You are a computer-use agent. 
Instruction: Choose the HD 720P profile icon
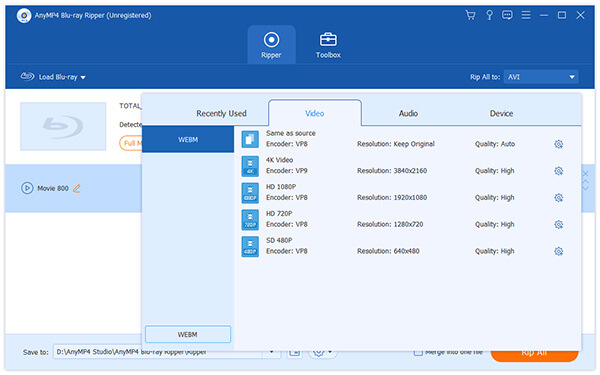(250, 220)
